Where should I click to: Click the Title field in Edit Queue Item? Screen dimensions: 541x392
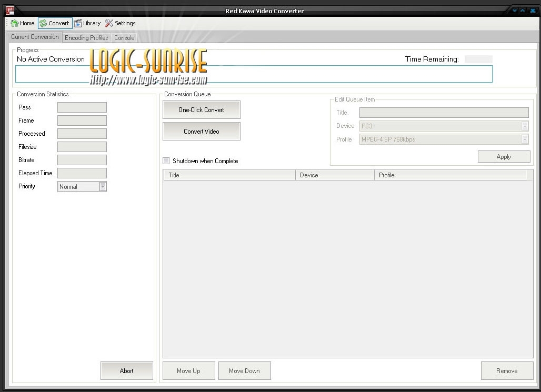(444, 113)
